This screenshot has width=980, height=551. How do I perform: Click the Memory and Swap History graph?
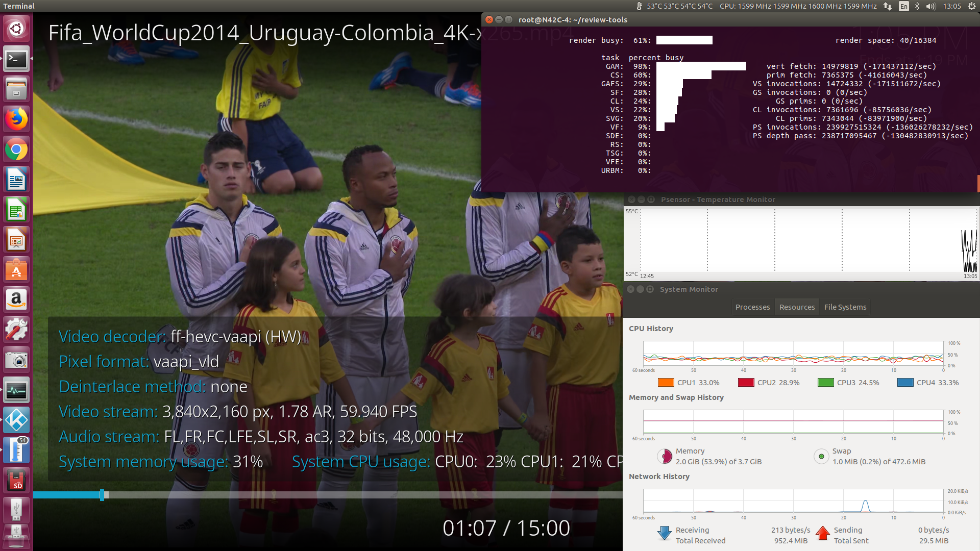[x=793, y=422]
